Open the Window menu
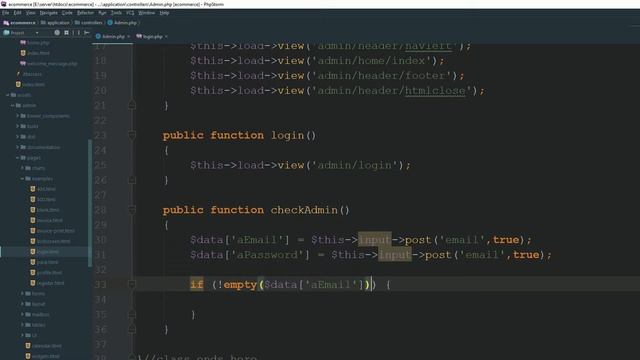The image size is (640, 360). click(147, 13)
